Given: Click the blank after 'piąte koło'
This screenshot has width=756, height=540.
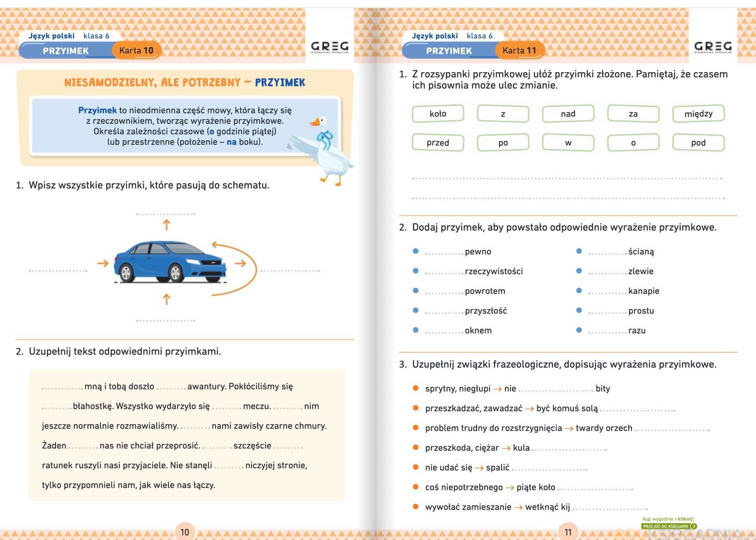Looking at the screenshot, I should click(595, 488).
